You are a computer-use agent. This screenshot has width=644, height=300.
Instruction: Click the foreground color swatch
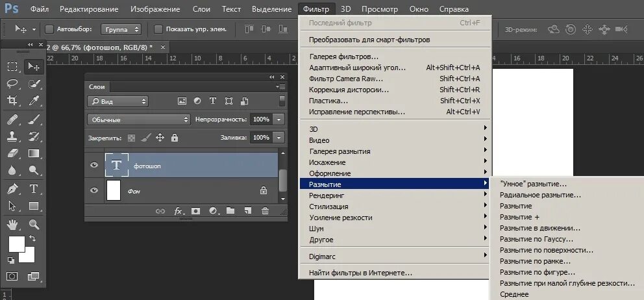pos(15,244)
